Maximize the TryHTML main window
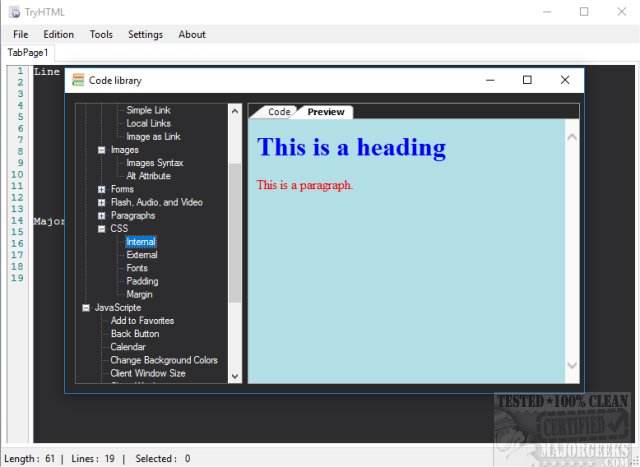Image resolution: width=640 pixels, height=467 pixels. coord(584,12)
